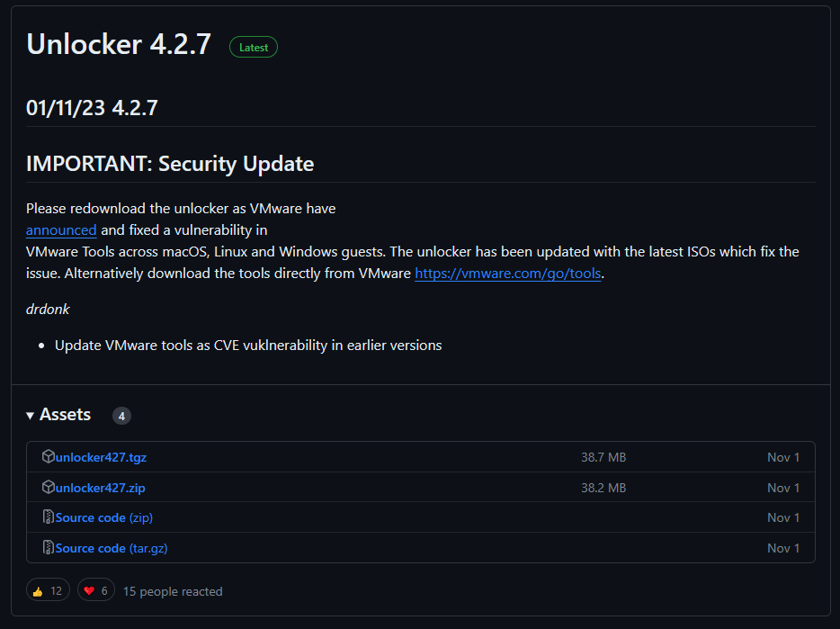The width and height of the screenshot is (840, 629).
Task: Download unlocker427.zip
Action: tap(100, 488)
